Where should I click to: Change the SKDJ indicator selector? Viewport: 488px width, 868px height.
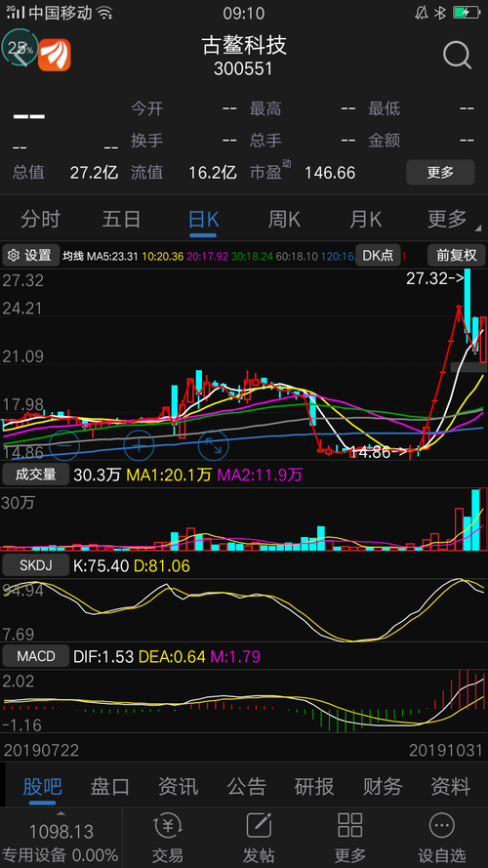point(35,565)
